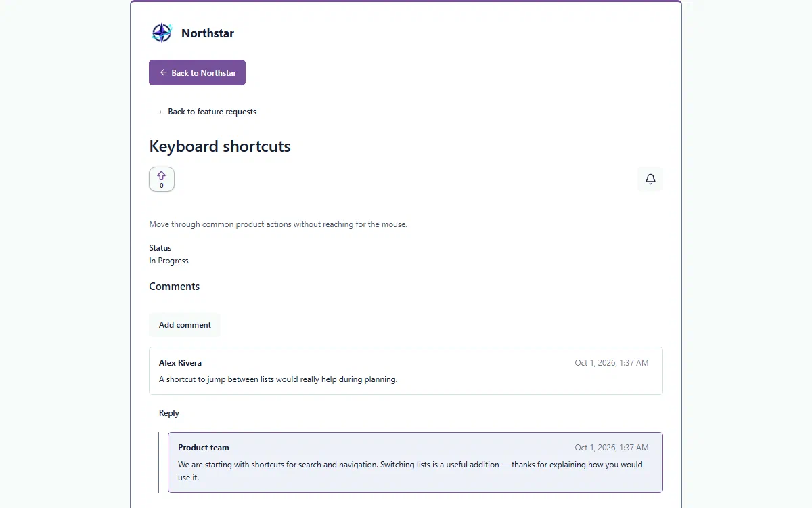Click the Keyboard shortcuts heading

click(x=220, y=146)
